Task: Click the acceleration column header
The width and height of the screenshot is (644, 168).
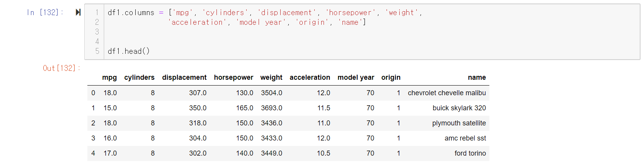Action: (310, 77)
